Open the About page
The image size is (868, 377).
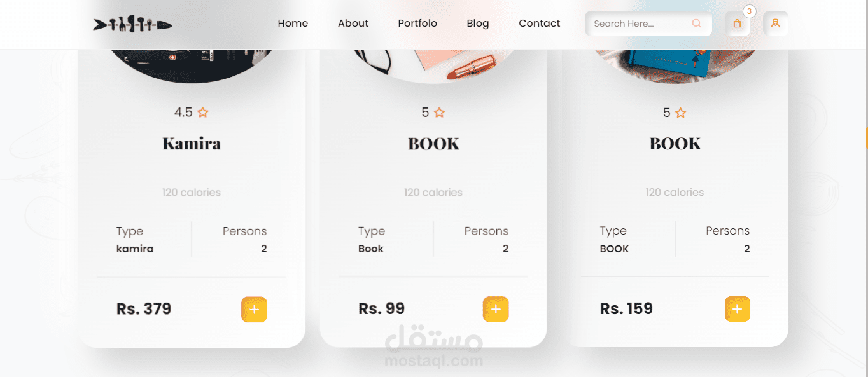pos(353,24)
